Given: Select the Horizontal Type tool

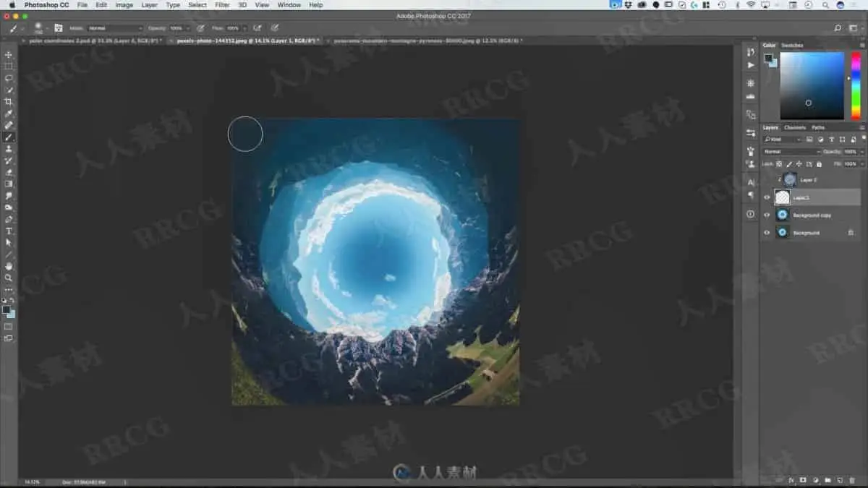Looking at the screenshot, I should [x=9, y=231].
